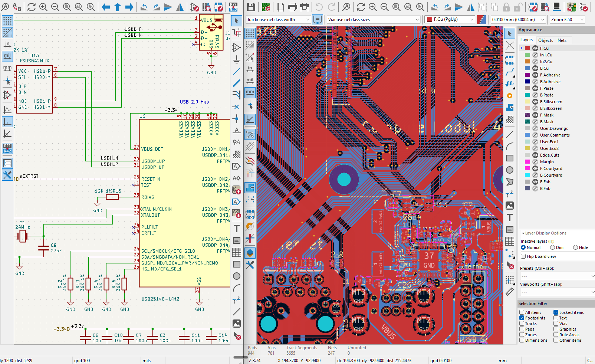The width and height of the screenshot is (595, 364).
Task: Save the PCB design
Action: click(x=251, y=7)
